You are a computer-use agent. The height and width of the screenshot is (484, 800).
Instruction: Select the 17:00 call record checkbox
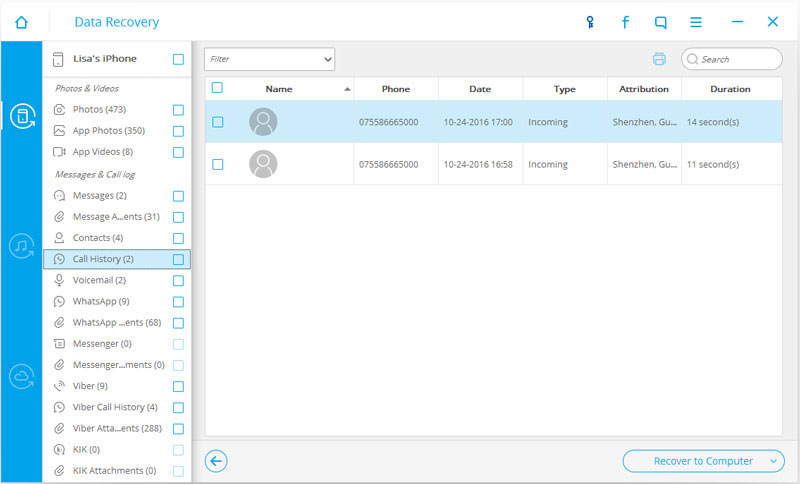point(218,122)
